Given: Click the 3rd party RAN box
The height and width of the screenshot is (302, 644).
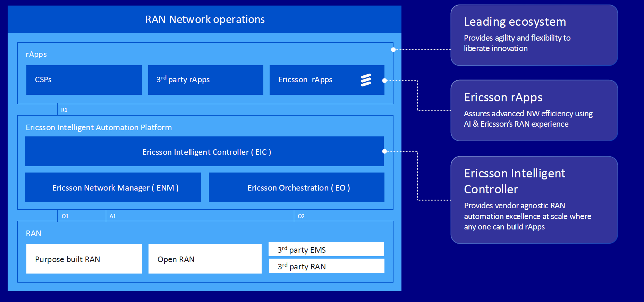Looking at the screenshot, I should [x=326, y=266].
